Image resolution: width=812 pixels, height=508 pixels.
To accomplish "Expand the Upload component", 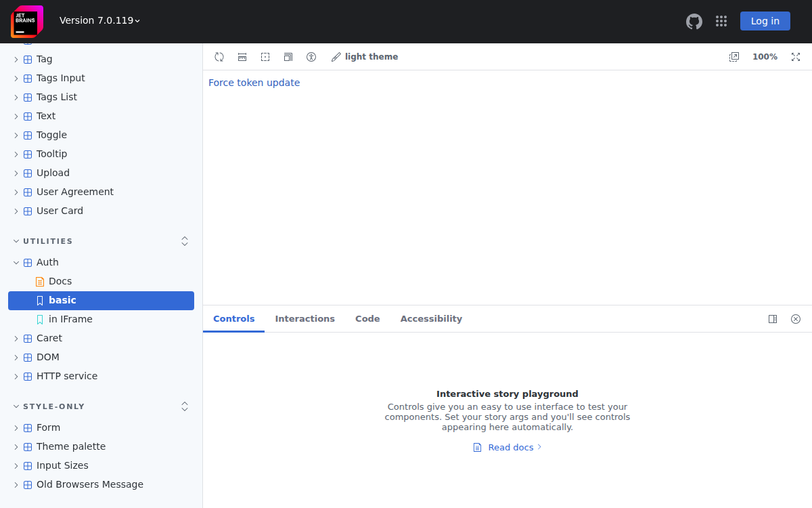I will pos(101,173).
